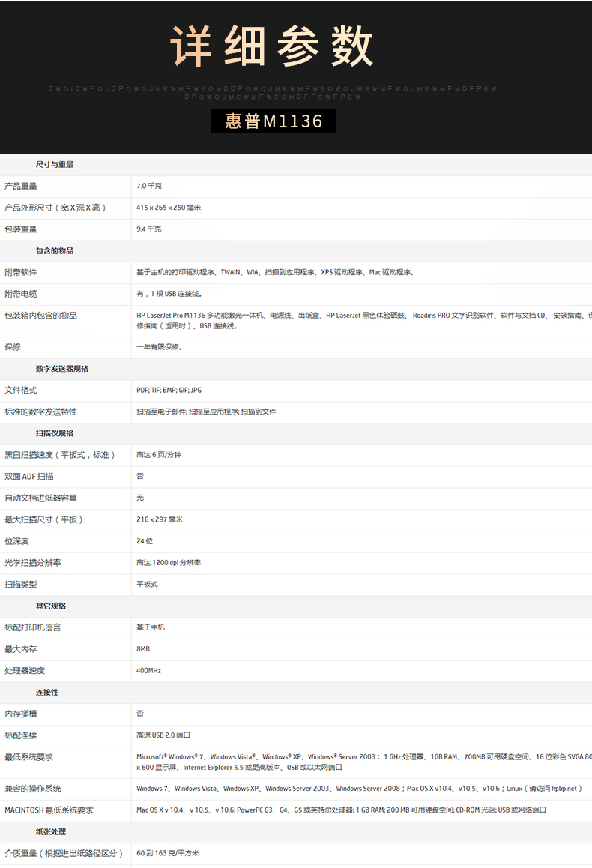
Task: Select the text starting 'Microsoft® Windows® 7'
Action: [x=364, y=762]
